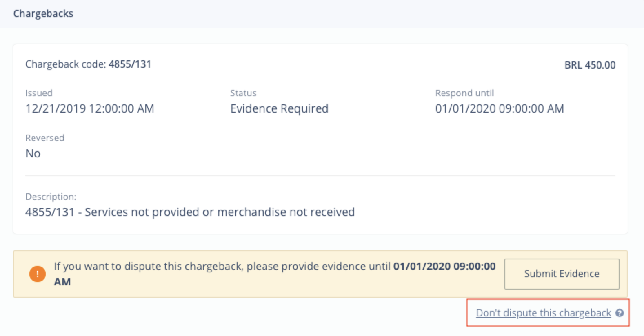
Task: Click the yellow evidence warning banner
Action: coord(245,274)
